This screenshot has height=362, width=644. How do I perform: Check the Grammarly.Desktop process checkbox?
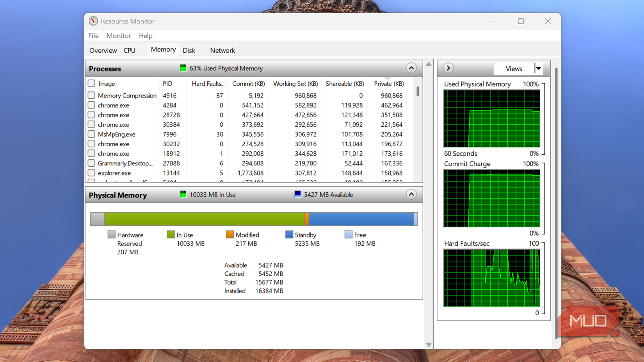click(91, 163)
